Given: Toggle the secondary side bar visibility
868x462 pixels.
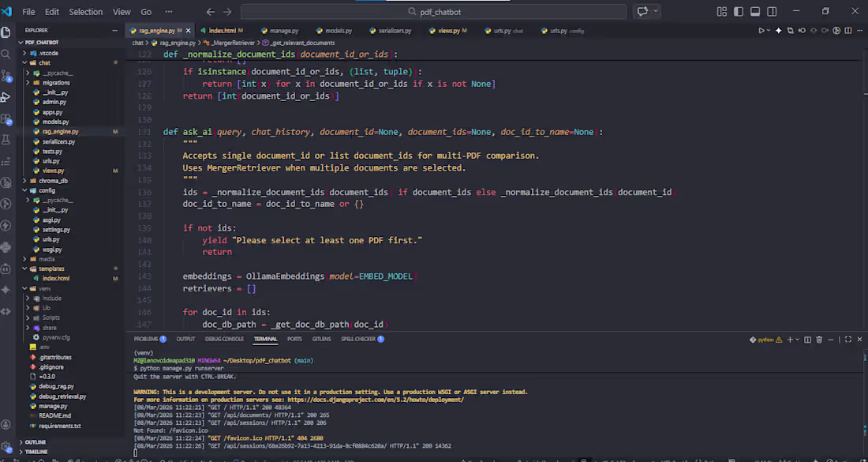Looking at the screenshot, I should [x=772, y=12].
